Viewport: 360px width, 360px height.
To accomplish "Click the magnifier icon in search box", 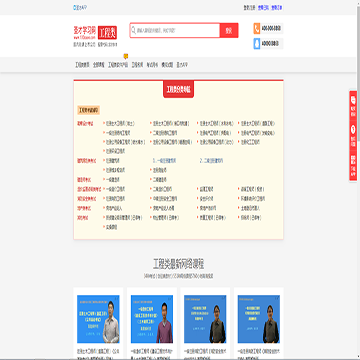I will (x=133, y=30).
